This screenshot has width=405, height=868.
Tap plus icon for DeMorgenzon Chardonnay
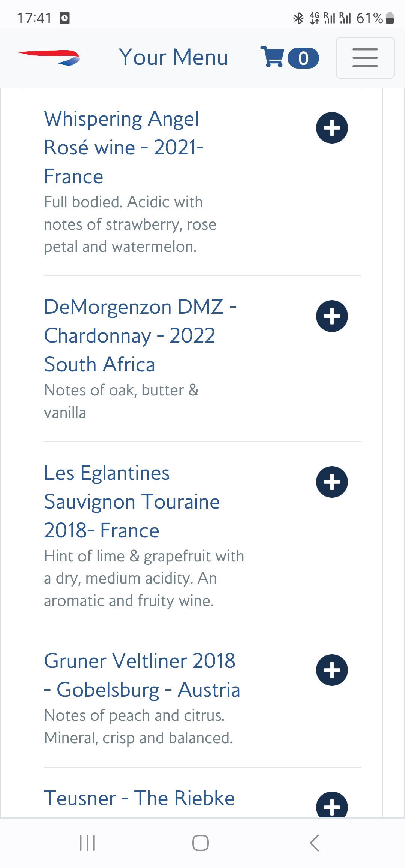(332, 316)
